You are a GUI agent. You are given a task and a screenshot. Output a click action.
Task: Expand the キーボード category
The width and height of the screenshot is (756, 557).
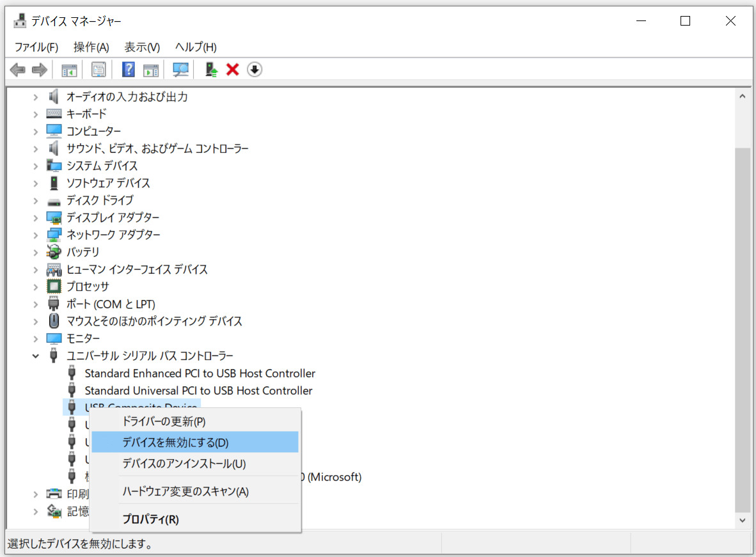coord(35,114)
